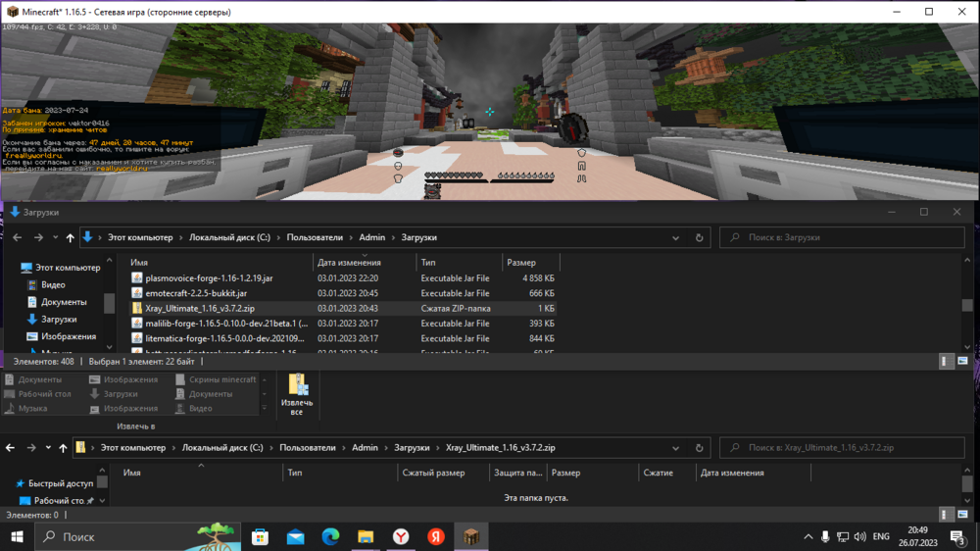
Task: Open the red Yandex app on taskbar
Action: 436,536
